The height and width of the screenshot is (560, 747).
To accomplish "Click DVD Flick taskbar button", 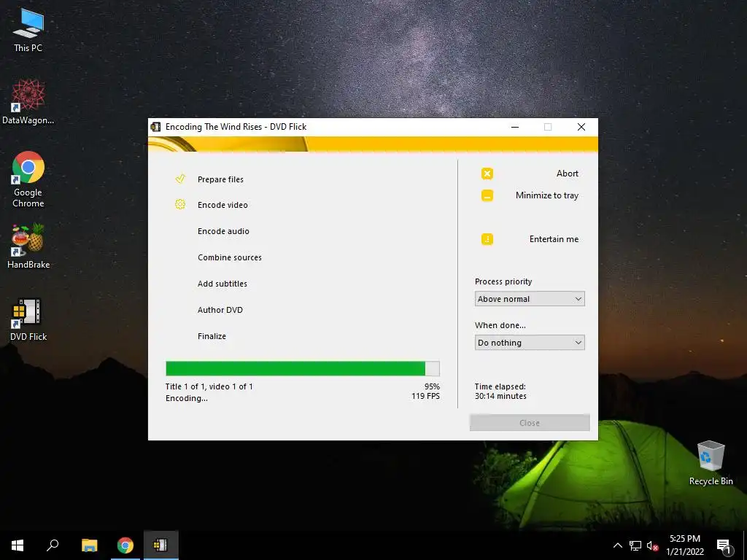I will coord(160,545).
